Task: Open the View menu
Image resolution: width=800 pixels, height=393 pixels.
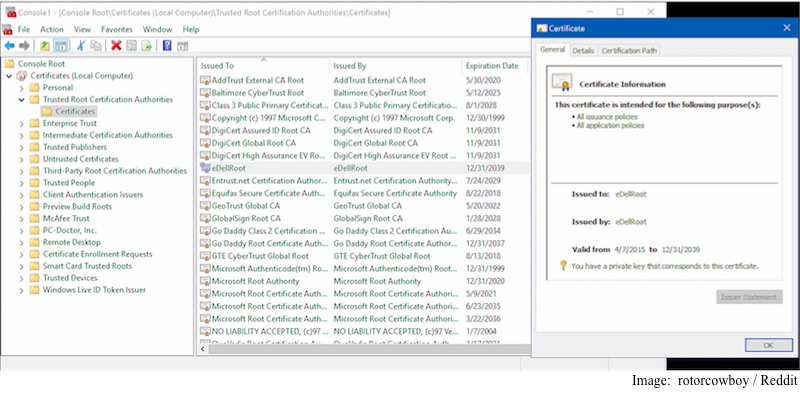Action: point(82,29)
